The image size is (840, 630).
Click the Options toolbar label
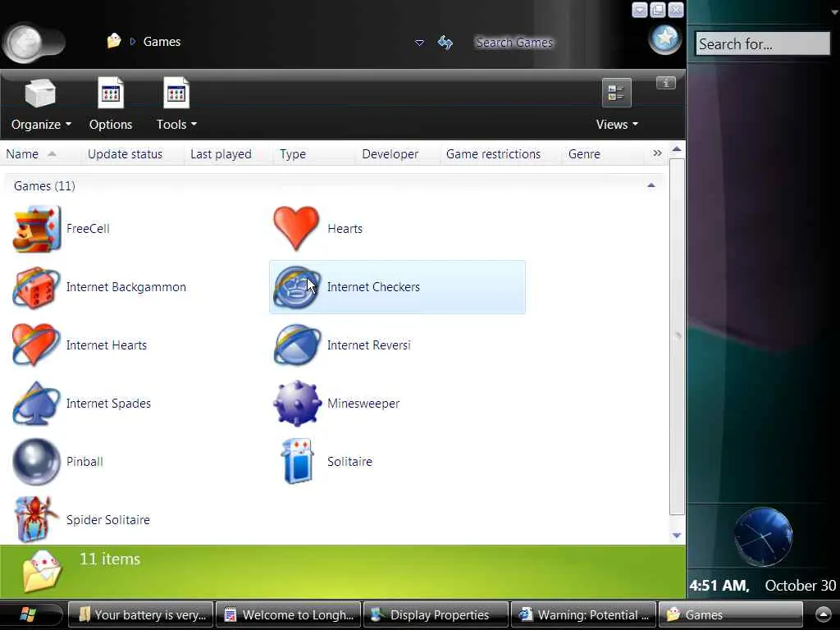tap(111, 125)
